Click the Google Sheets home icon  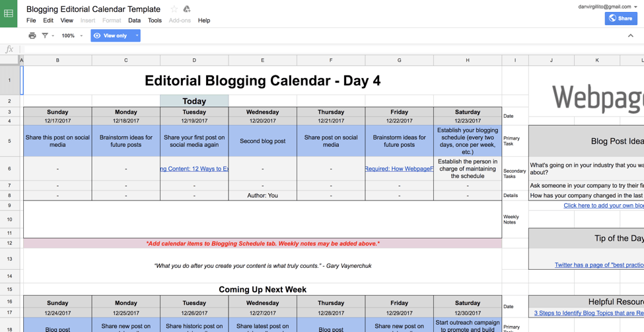click(9, 13)
